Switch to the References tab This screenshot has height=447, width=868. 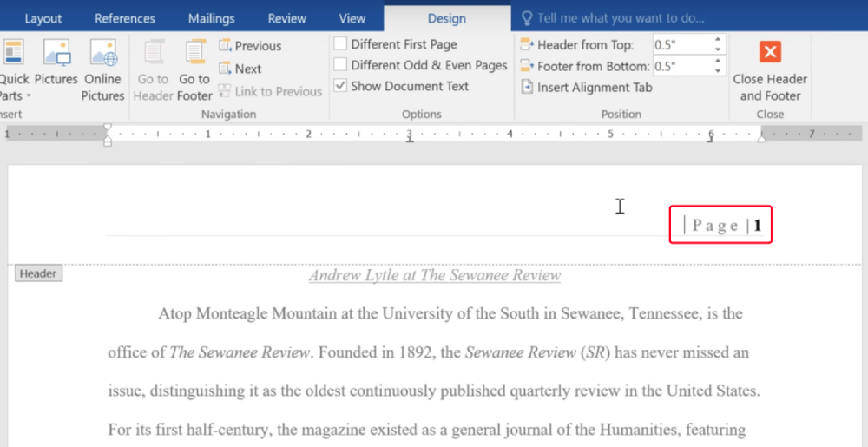click(x=125, y=18)
